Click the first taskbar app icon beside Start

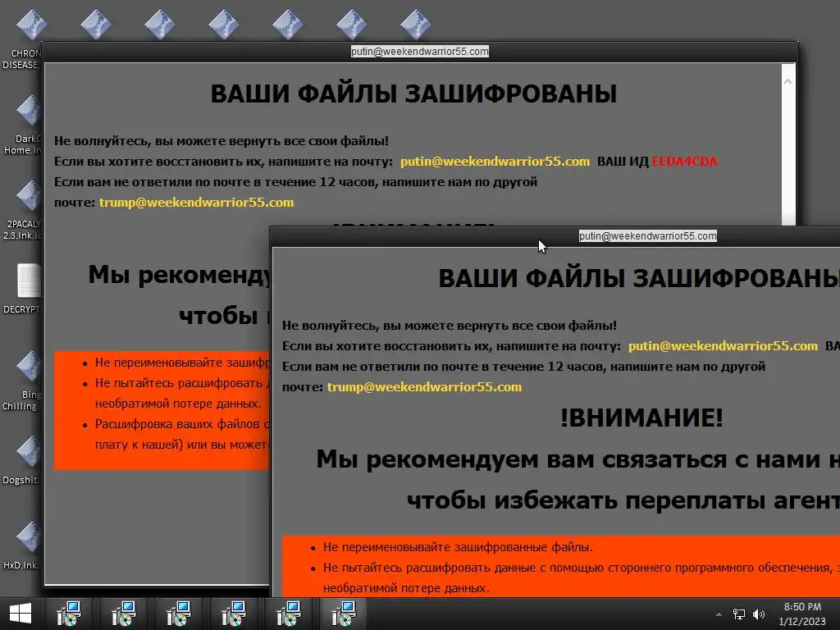(69, 614)
